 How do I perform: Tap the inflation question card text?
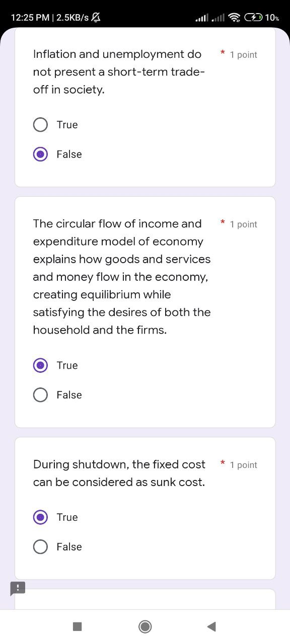pos(117,71)
